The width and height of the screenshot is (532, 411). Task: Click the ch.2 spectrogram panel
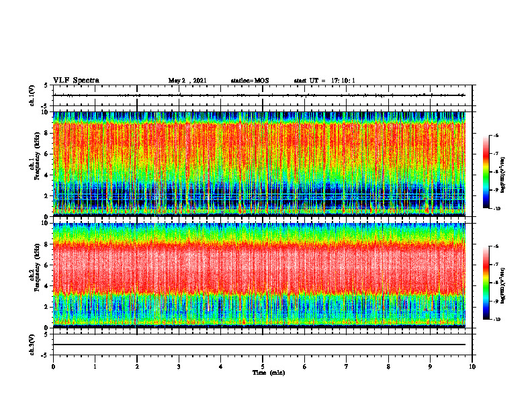[x=259, y=275]
